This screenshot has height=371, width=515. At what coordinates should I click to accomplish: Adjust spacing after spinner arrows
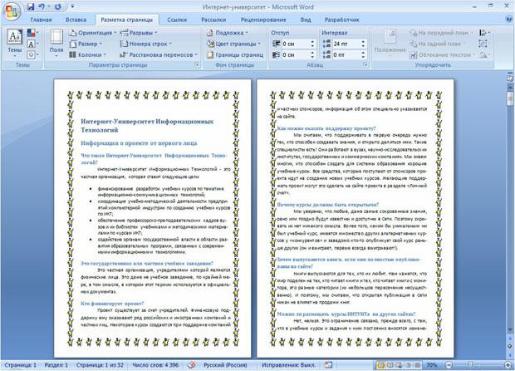(363, 55)
